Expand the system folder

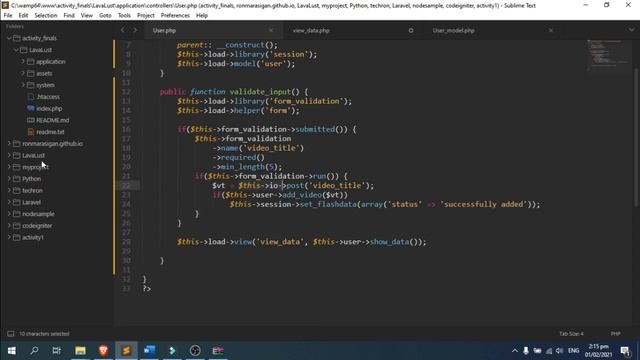point(23,85)
